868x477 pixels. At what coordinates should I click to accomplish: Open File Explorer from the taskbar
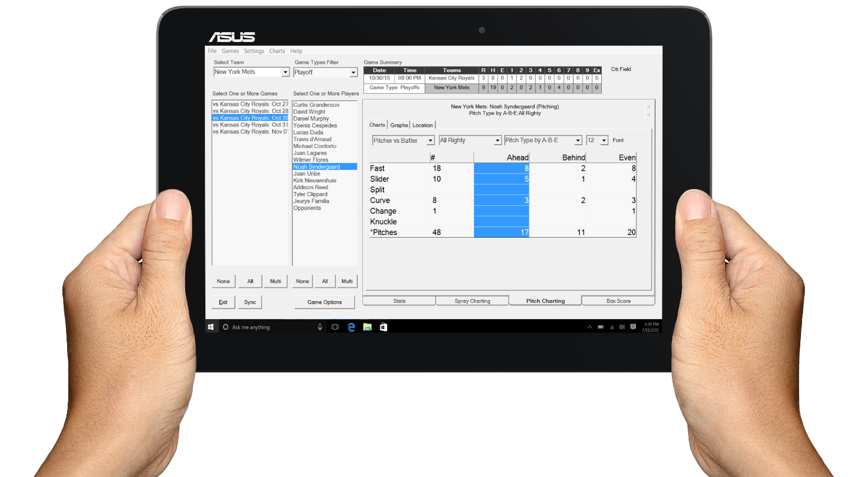pos(367,327)
